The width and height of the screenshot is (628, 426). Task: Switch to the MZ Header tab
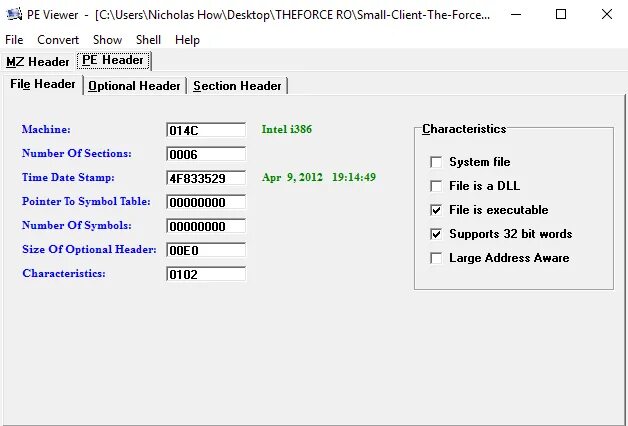tap(38, 62)
